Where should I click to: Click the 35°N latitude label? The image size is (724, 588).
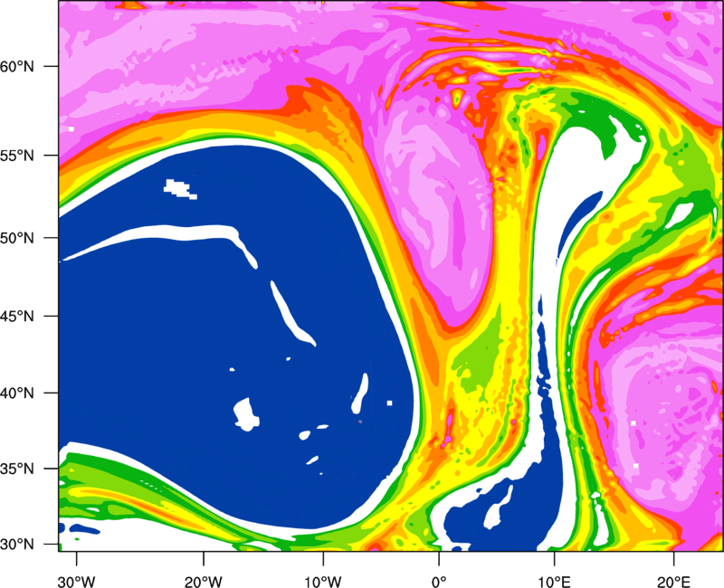tap(17, 469)
